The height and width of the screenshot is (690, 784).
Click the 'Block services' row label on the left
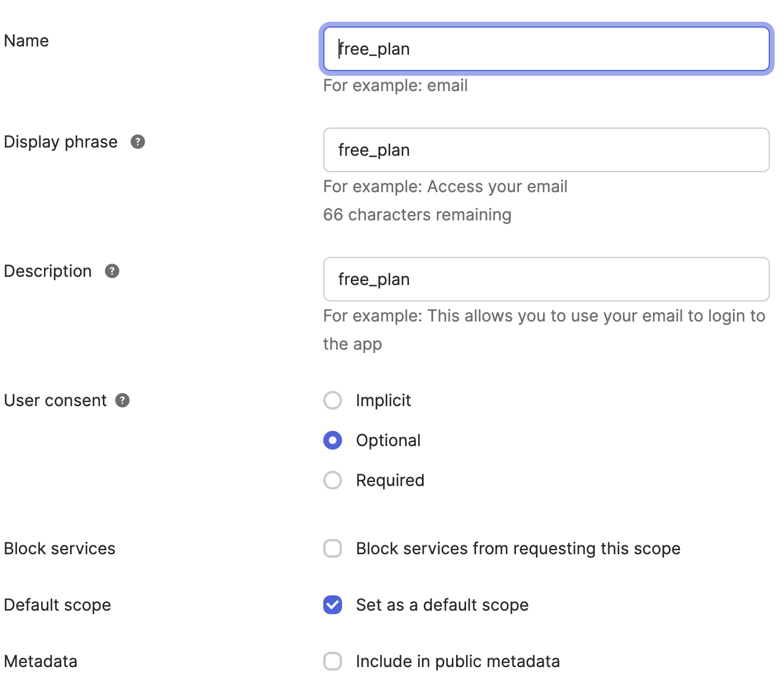(59, 548)
